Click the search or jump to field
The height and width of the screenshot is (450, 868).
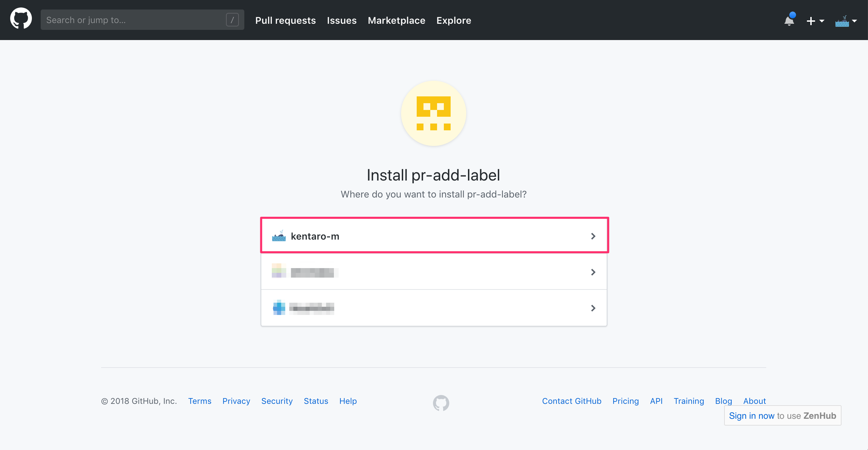click(136, 20)
